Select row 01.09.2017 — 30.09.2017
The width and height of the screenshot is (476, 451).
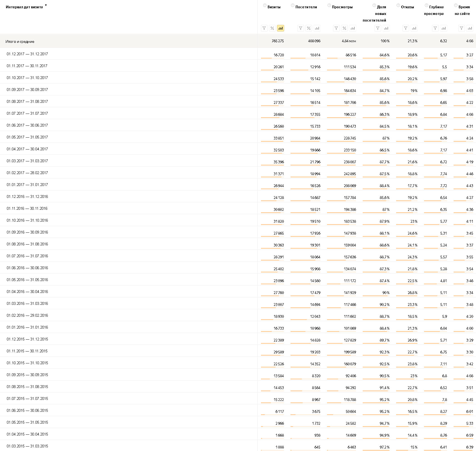27,90
